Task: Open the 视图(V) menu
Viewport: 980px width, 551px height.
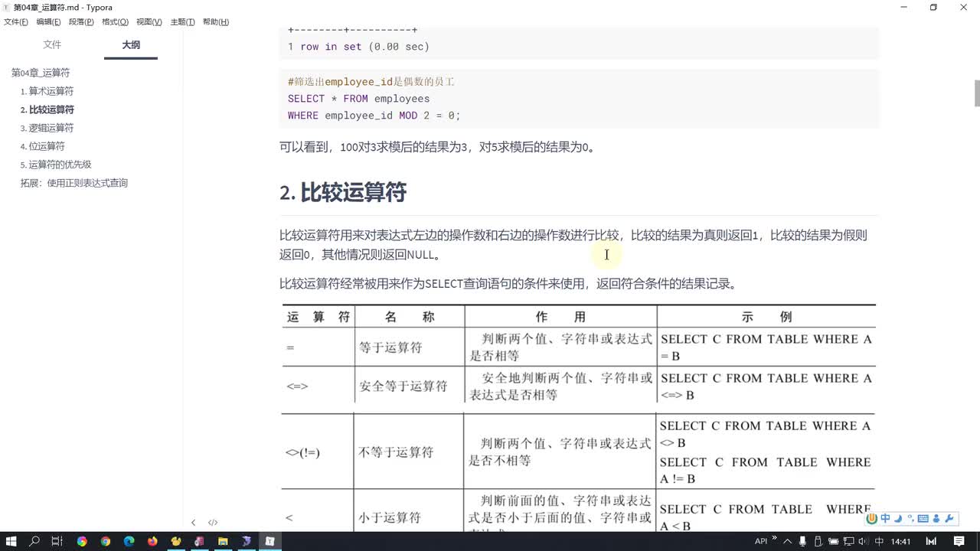Action: coord(149,21)
